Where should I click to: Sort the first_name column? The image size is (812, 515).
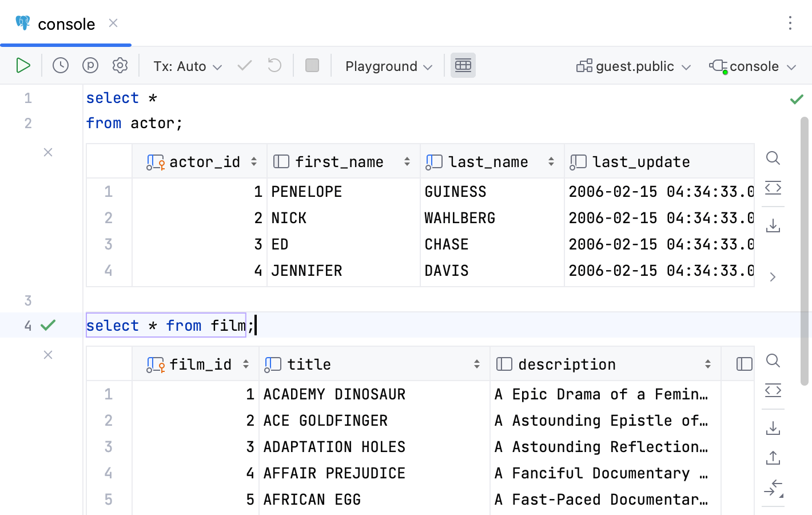[407, 161]
